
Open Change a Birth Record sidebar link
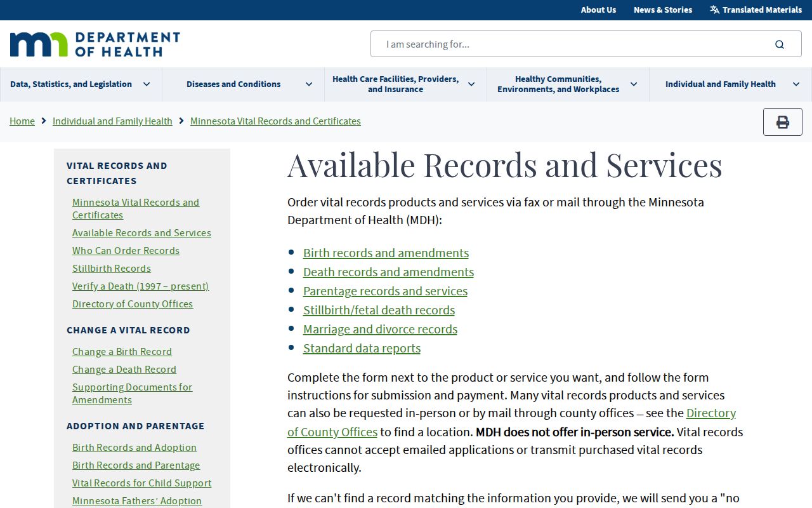point(122,352)
